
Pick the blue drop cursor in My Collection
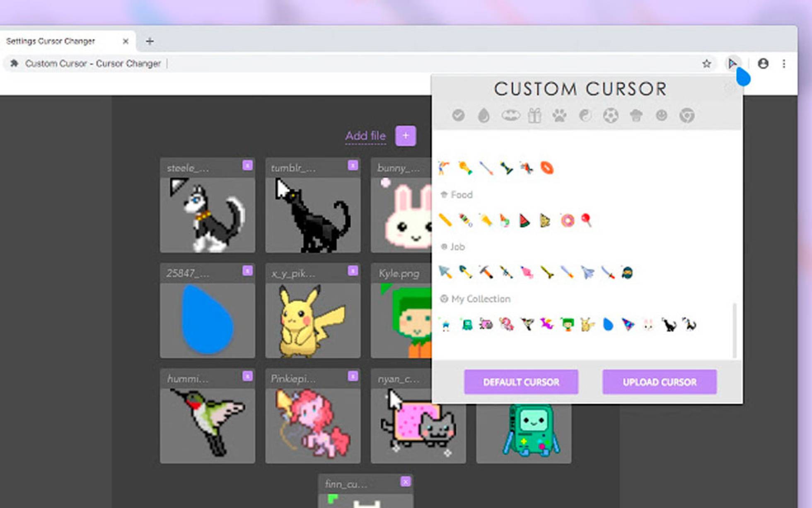click(x=608, y=324)
